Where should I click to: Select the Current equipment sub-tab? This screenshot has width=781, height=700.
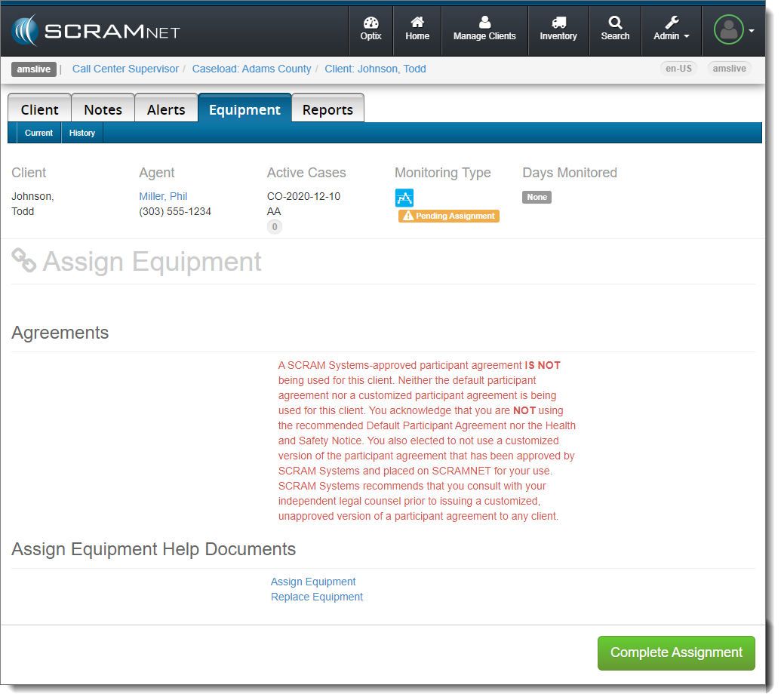click(38, 133)
